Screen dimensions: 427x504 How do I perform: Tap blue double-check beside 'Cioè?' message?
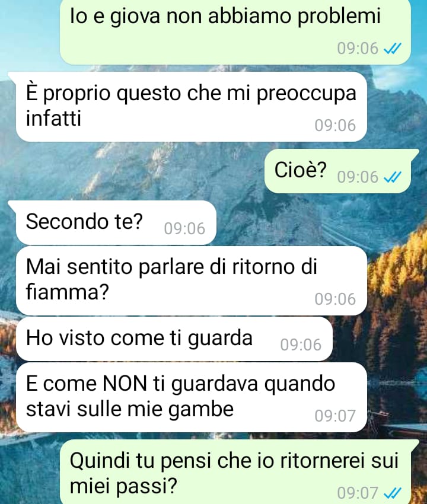[393, 177]
